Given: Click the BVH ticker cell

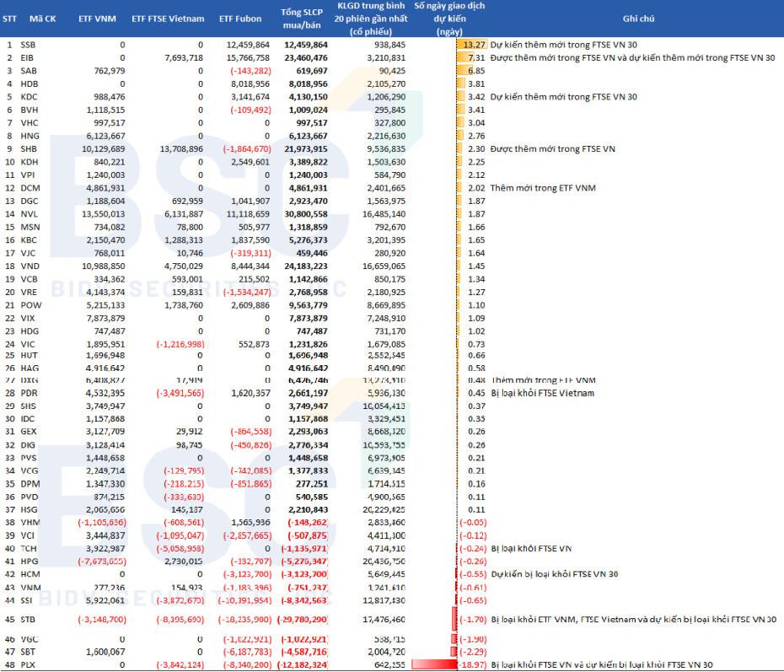Looking at the screenshot, I should [29, 110].
